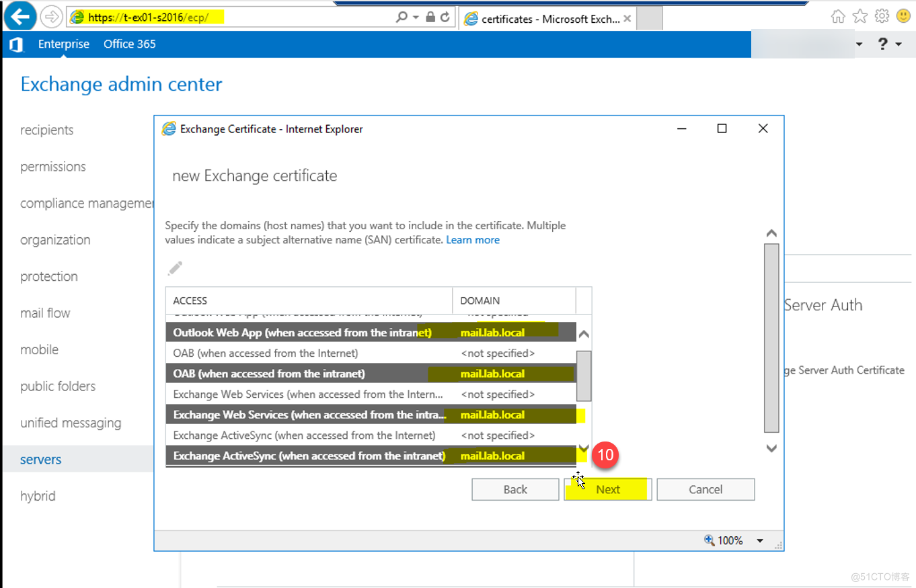Open hybrid in the left navigation
This screenshot has width=916, height=588.
tap(38, 497)
